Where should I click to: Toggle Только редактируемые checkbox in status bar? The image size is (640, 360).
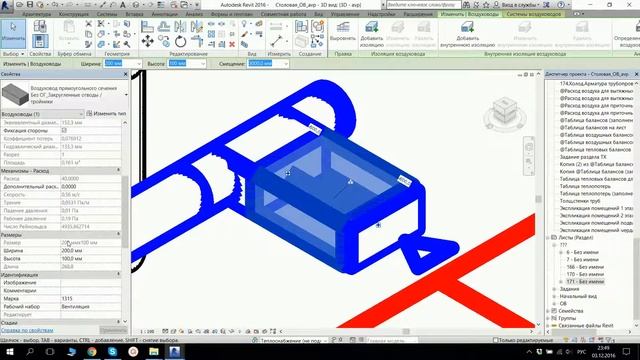click(495, 340)
